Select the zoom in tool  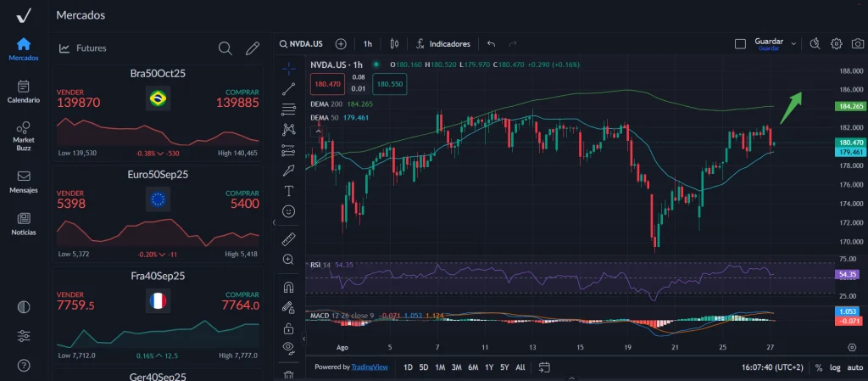pos(288,259)
